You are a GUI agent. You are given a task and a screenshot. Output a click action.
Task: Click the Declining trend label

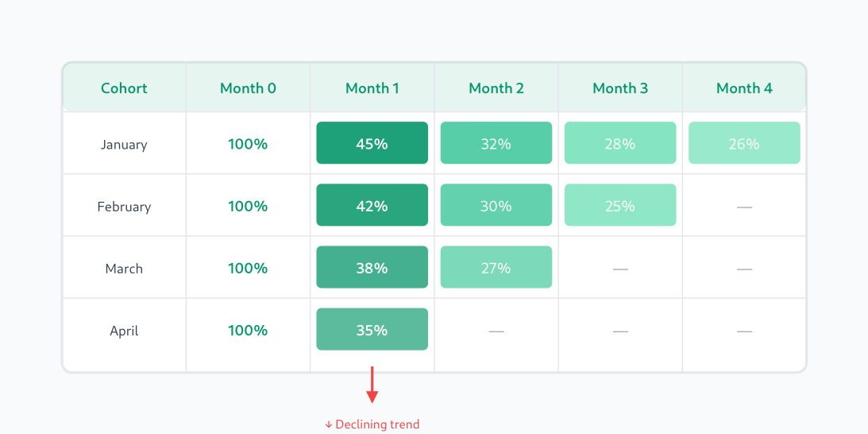tap(372, 424)
